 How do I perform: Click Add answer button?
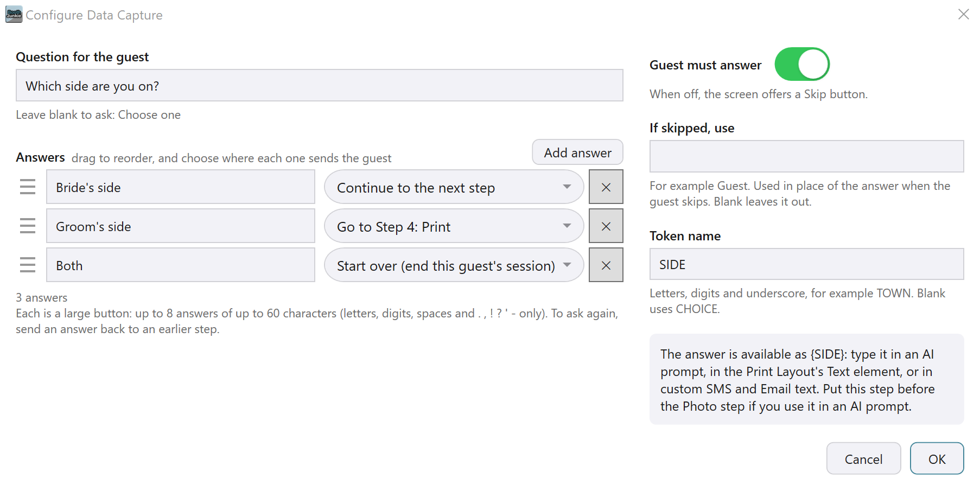click(x=577, y=152)
